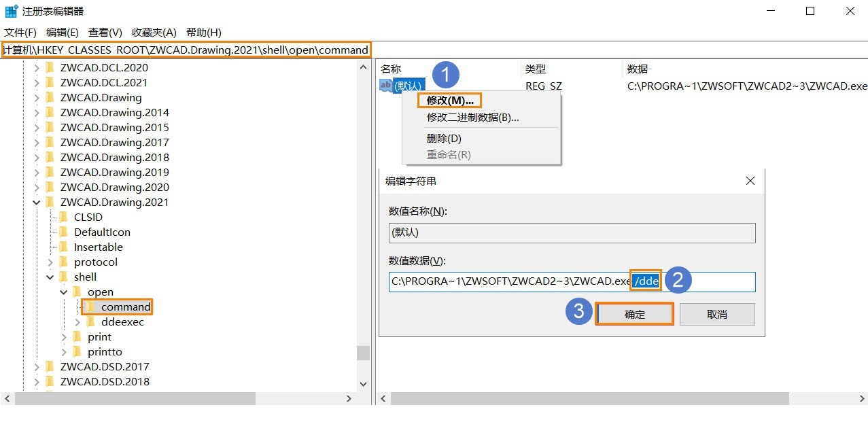Collapse the shell tree node
Screen dimensions: 868x437
point(50,277)
